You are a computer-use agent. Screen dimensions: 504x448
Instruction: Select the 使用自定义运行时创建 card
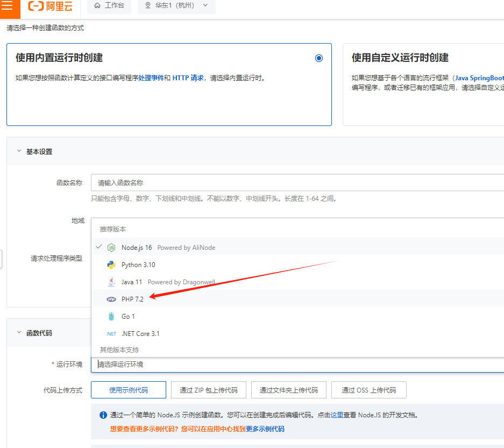(423, 85)
